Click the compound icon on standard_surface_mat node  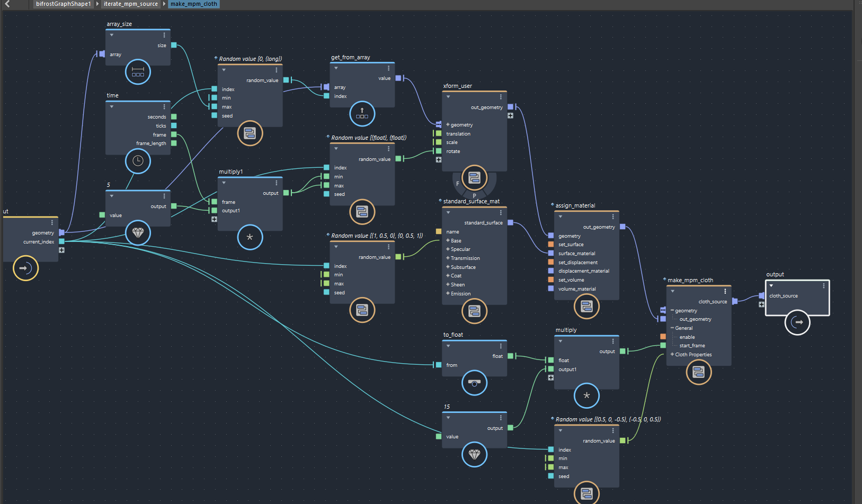(474, 311)
